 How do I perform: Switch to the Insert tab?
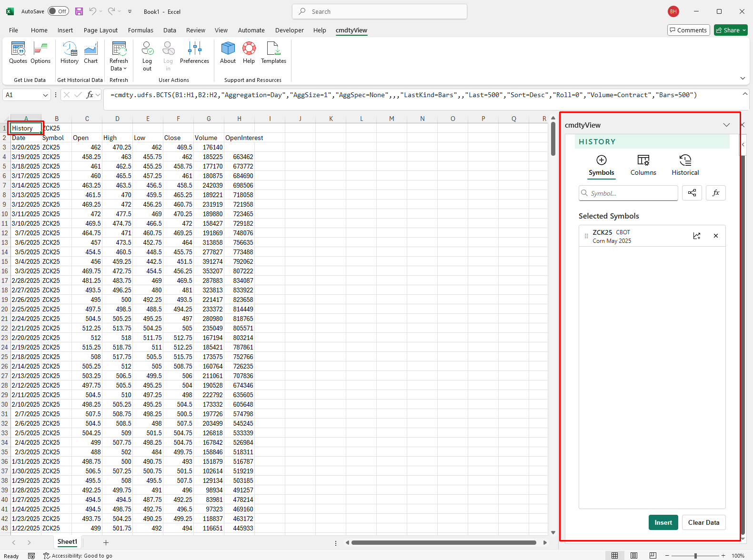click(65, 30)
